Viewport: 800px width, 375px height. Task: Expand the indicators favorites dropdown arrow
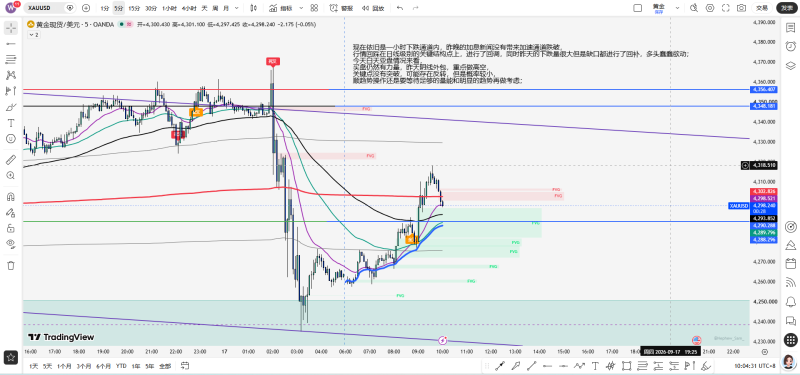301,8
